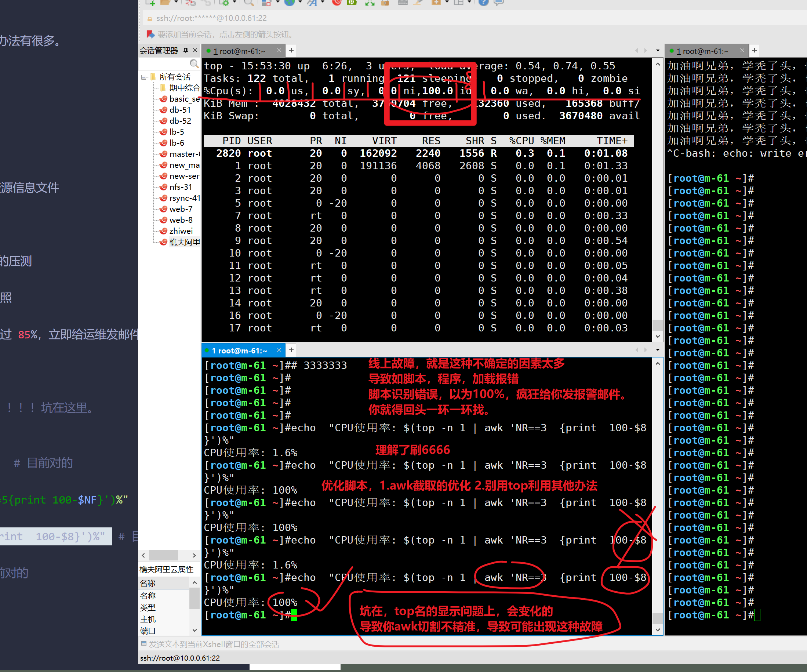The width and height of the screenshot is (807, 672).
Task: Select the right pane root@m-61 tab
Action: pyautogui.click(x=702, y=51)
